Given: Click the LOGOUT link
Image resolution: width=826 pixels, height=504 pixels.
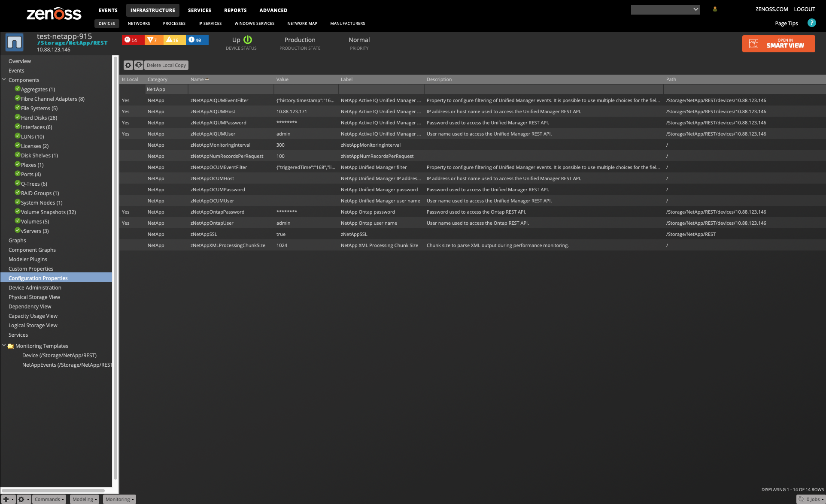Looking at the screenshot, I should (805, 9).
